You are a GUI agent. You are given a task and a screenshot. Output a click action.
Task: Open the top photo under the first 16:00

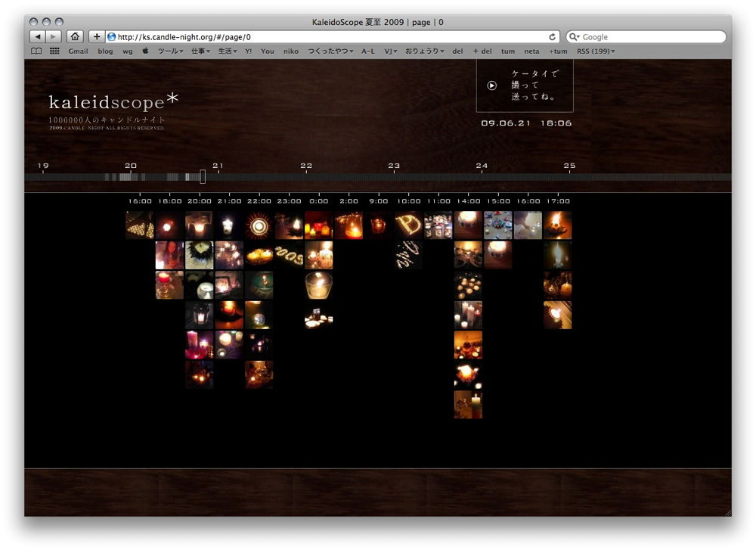[x=140, y=225]
